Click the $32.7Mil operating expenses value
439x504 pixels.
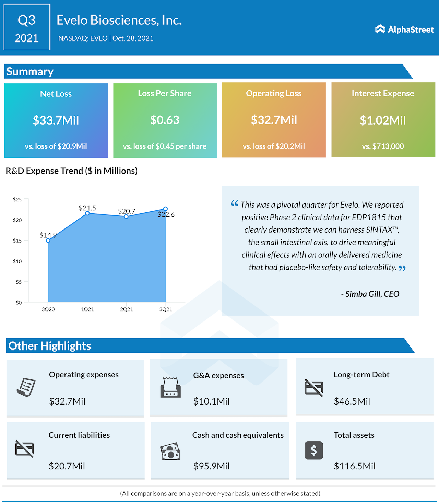pyautogui.click(x=67, y=401)
